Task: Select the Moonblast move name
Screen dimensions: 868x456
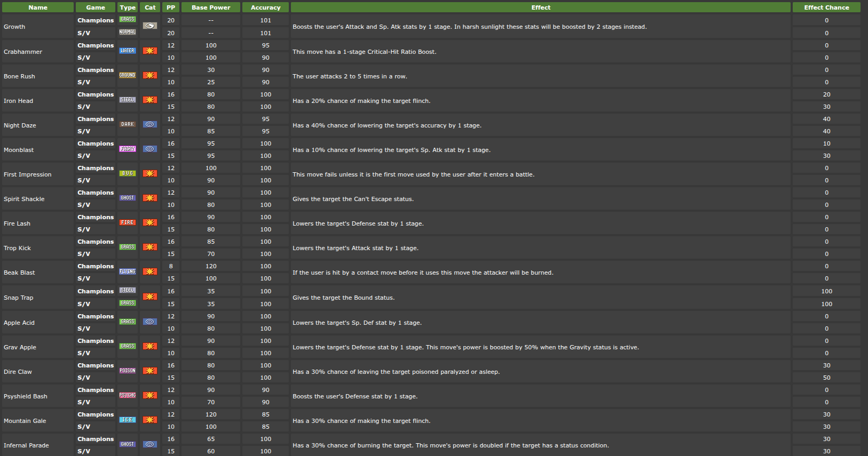Action: click(19, 150)
